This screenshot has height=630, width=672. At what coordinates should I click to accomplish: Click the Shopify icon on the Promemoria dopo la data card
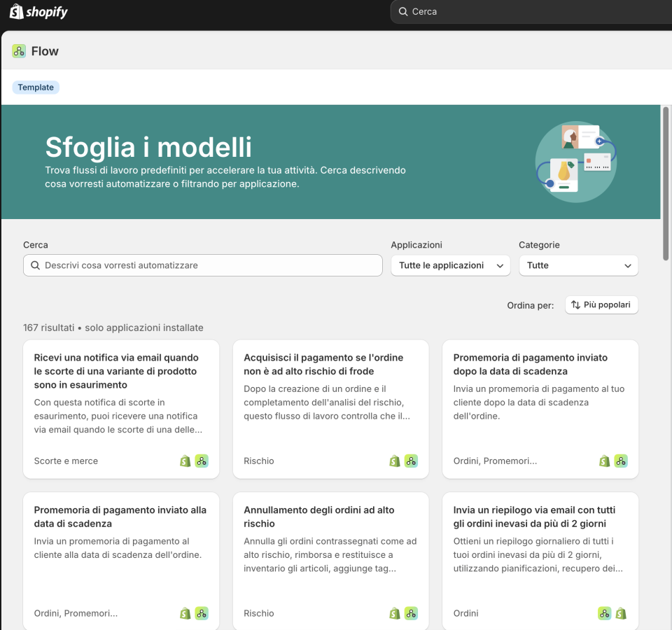coord(604,461)
